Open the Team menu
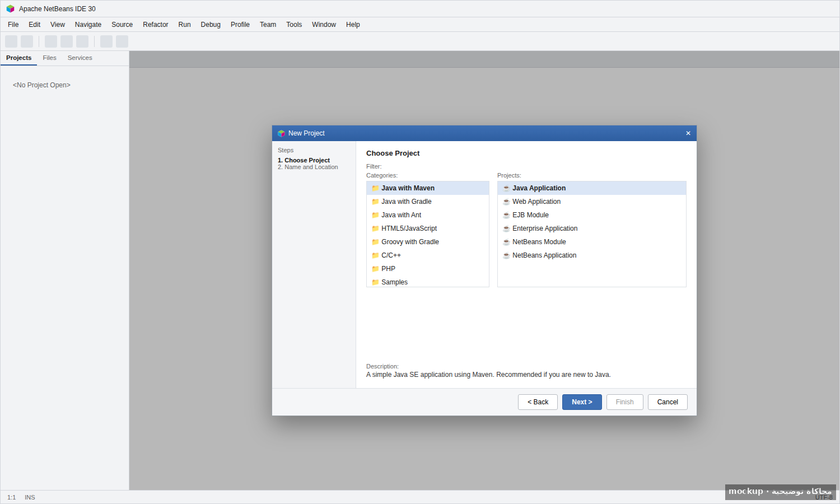Viewport: 840px width, 504px height. 268,25
